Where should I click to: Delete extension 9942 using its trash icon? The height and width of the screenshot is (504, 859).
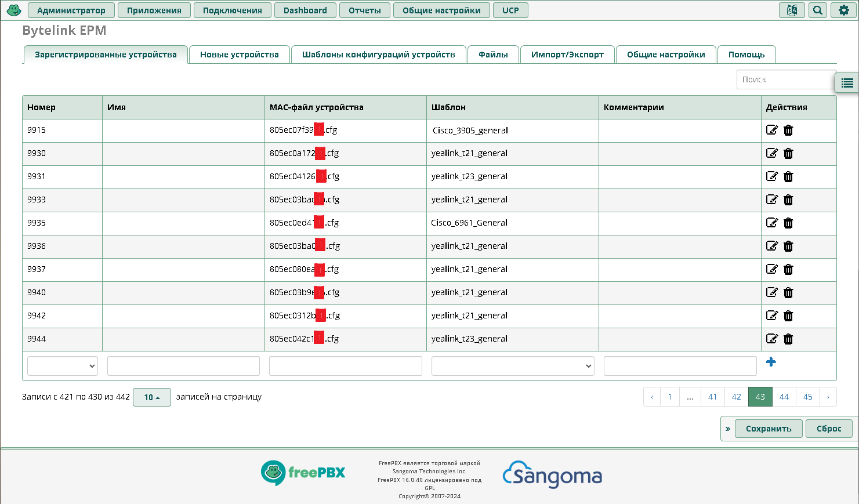point(788,316)
